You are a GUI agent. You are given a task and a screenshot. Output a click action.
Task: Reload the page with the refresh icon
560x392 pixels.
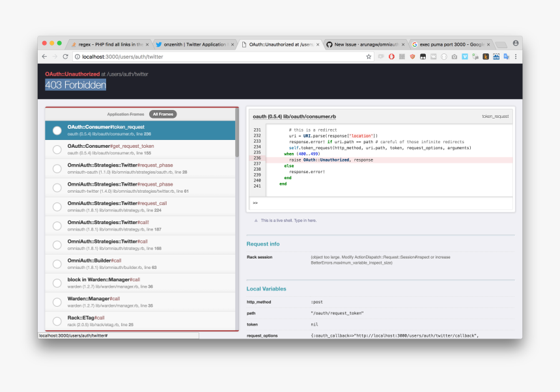tap(66, 57)
